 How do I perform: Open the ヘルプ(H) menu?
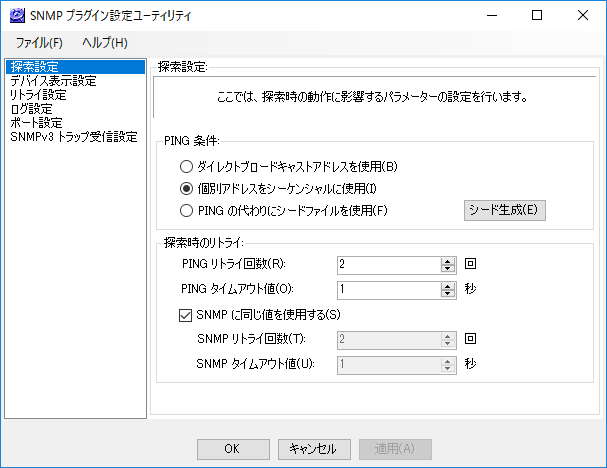tap(105, 43)
